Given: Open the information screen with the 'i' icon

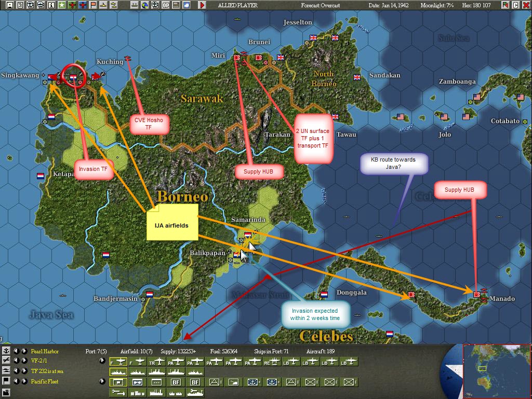Looking at the screenshot, I should point(51,5).
